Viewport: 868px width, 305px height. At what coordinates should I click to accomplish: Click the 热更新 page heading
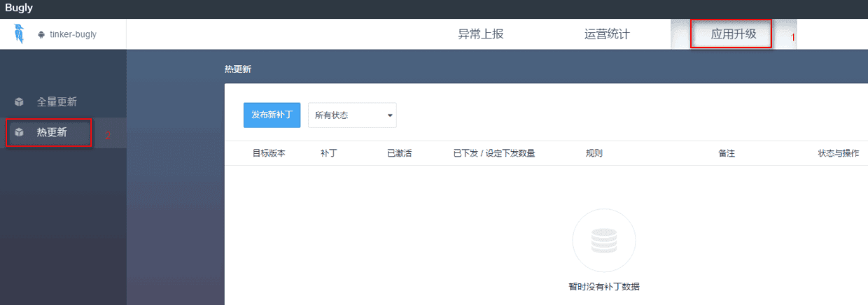tap(237, 69)
